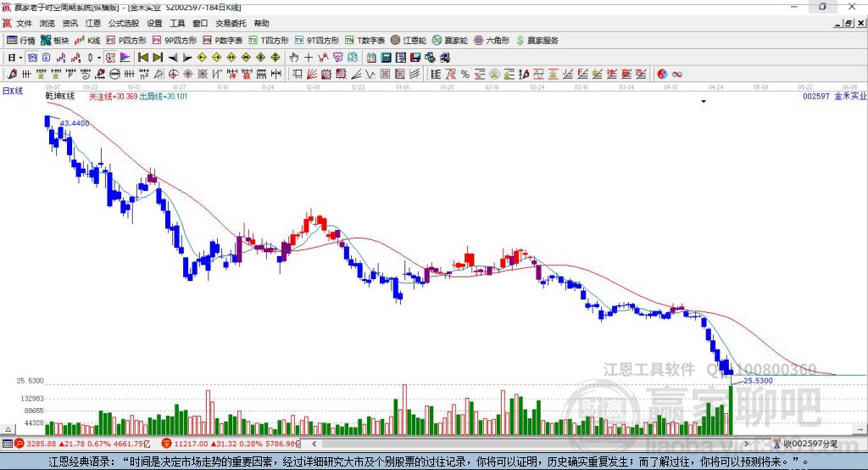This screenshot has width=868, height=470.
Task: Open the 江恩轮 Gann wheel
Action: (409, 41)
